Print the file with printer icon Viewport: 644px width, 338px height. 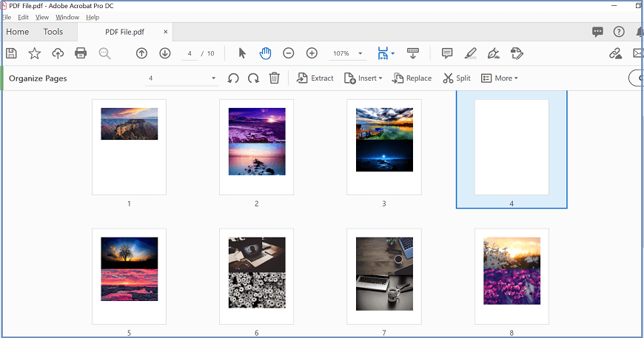(81, 53)
